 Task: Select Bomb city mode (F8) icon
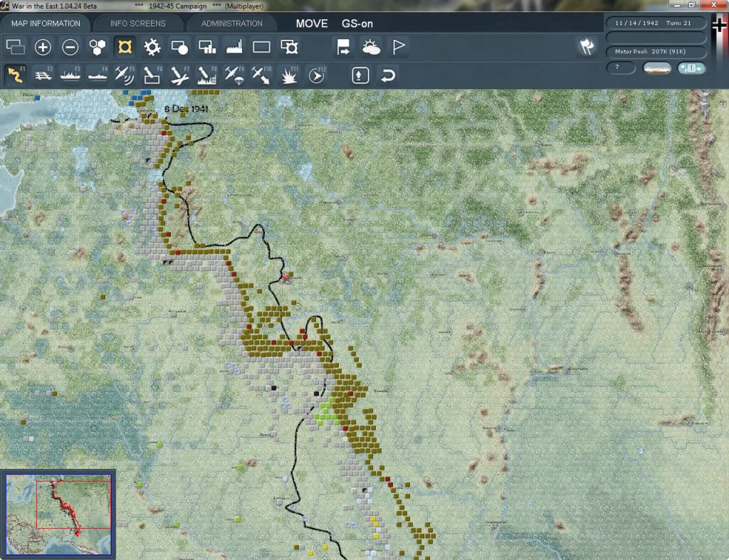(207, 75)
